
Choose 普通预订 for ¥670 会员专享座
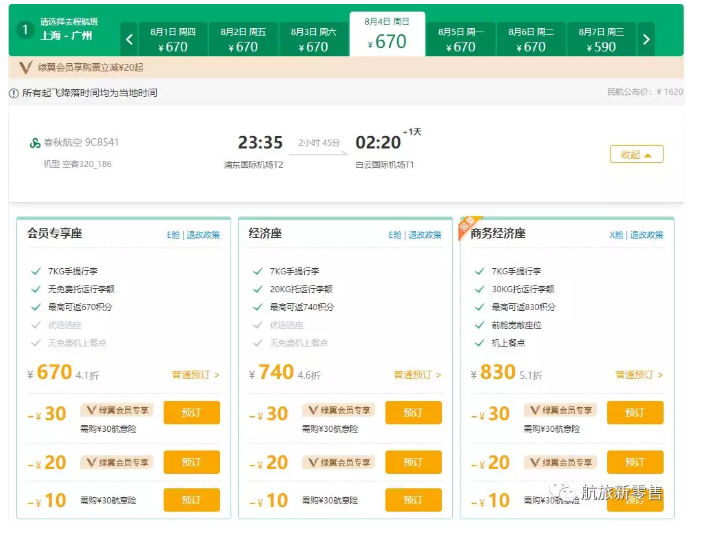tap(196, 375)
